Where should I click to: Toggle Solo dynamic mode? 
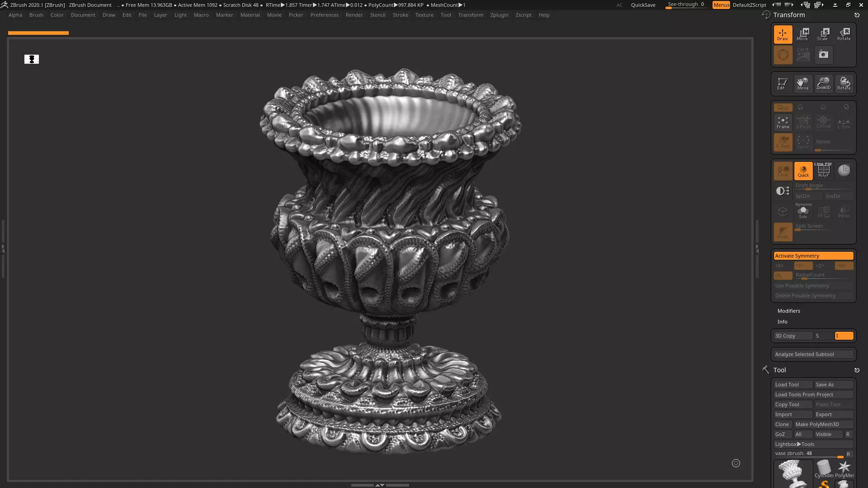click(x=803, y=211)
